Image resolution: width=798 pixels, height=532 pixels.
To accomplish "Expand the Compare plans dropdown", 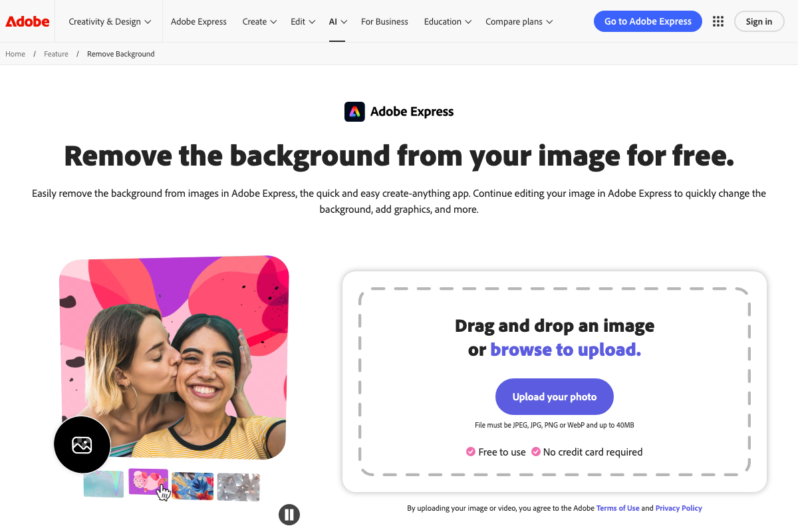I will click(519, 21).
